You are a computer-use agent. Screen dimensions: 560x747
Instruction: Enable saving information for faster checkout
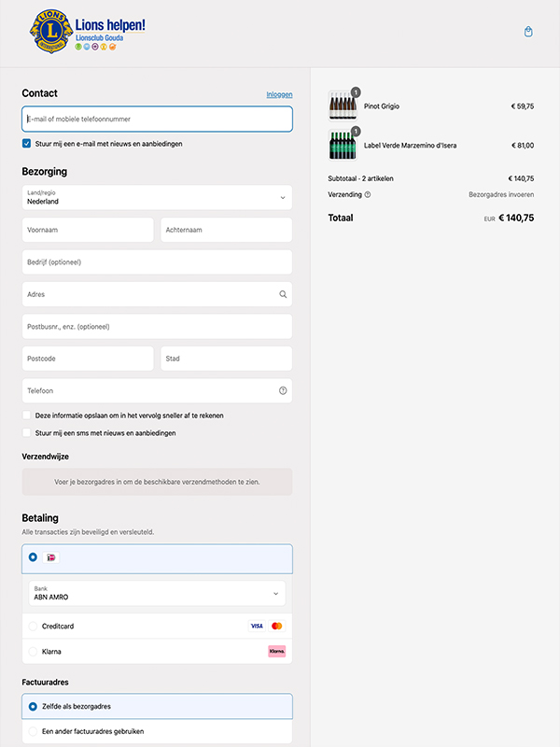(x=27, y=416)
